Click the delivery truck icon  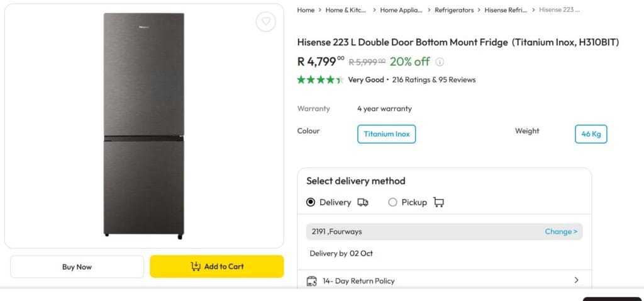pyautogui.click(x=363, y=202)
